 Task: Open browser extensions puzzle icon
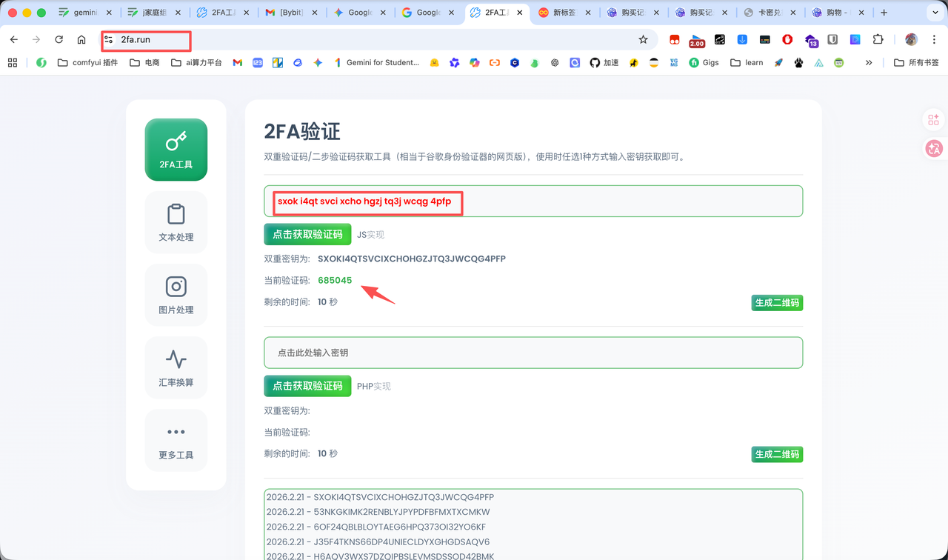tap(878, 39)
